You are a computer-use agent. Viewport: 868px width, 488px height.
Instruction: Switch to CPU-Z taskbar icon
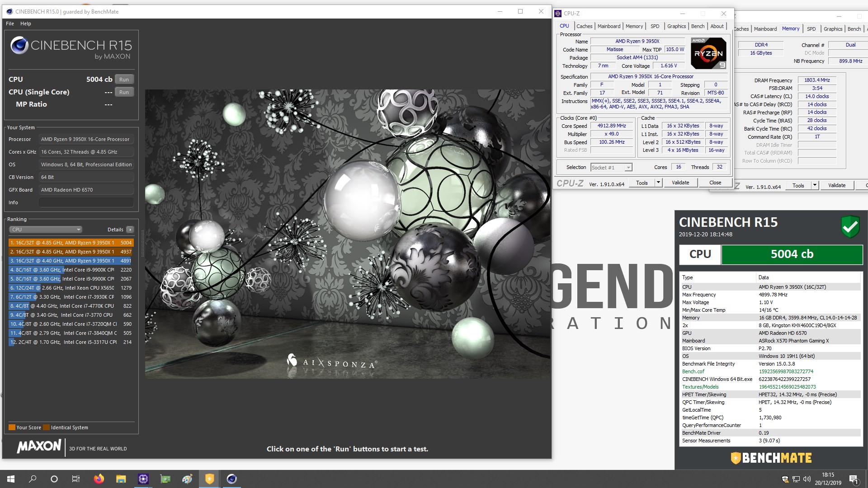click(143, 479)
